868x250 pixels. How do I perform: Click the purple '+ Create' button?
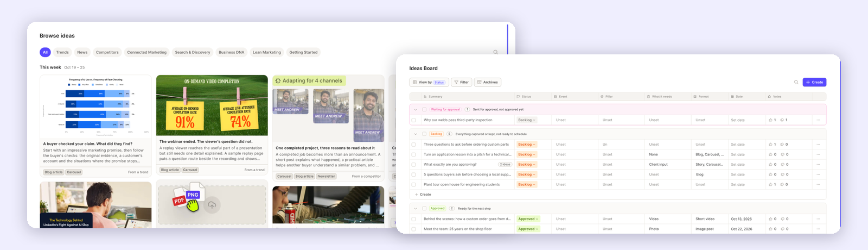[814, 82]
